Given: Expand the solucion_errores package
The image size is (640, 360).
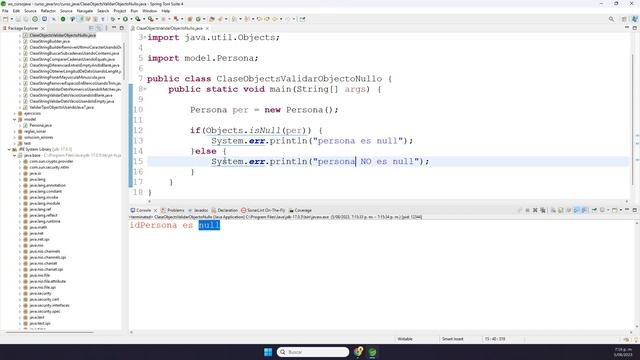Looking at the screenshot, I should [x=15, y=138].
